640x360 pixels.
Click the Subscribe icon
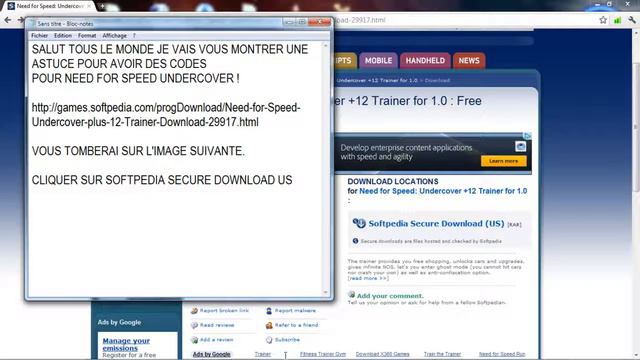coord(269,340)
